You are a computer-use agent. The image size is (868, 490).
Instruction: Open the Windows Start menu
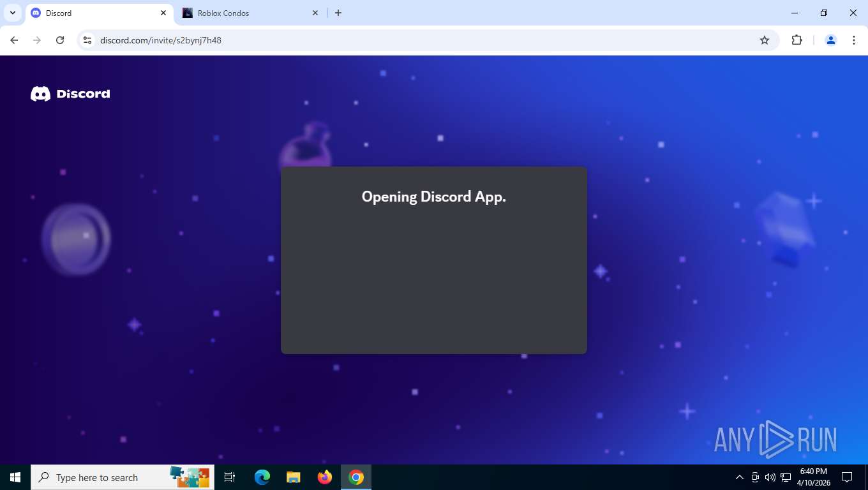(x=15, y=477)
